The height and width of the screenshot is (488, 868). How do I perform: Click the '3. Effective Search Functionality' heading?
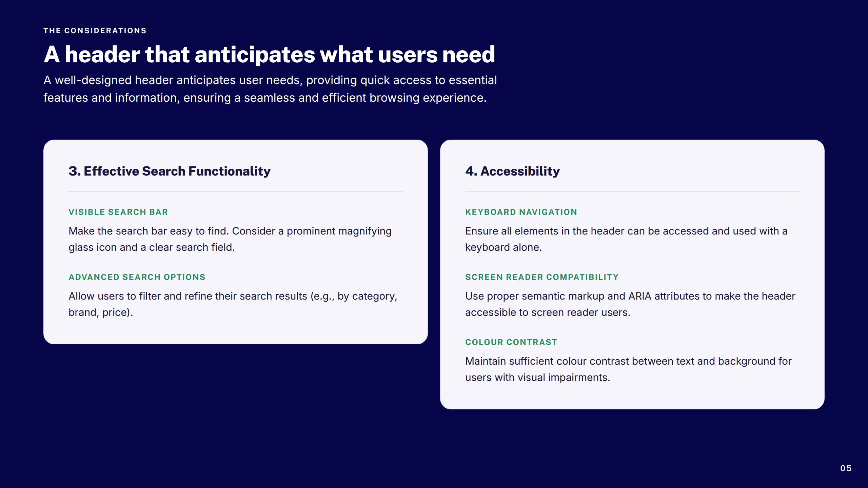170,171
